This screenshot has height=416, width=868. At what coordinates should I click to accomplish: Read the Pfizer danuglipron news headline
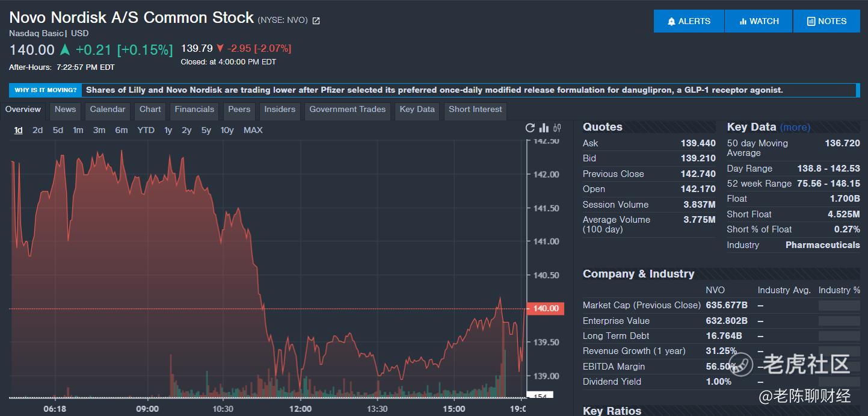point(434,90)
